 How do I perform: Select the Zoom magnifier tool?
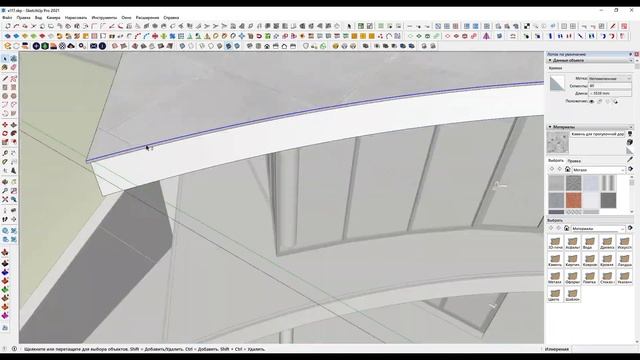pyautogui.click(x=5, y=191)
